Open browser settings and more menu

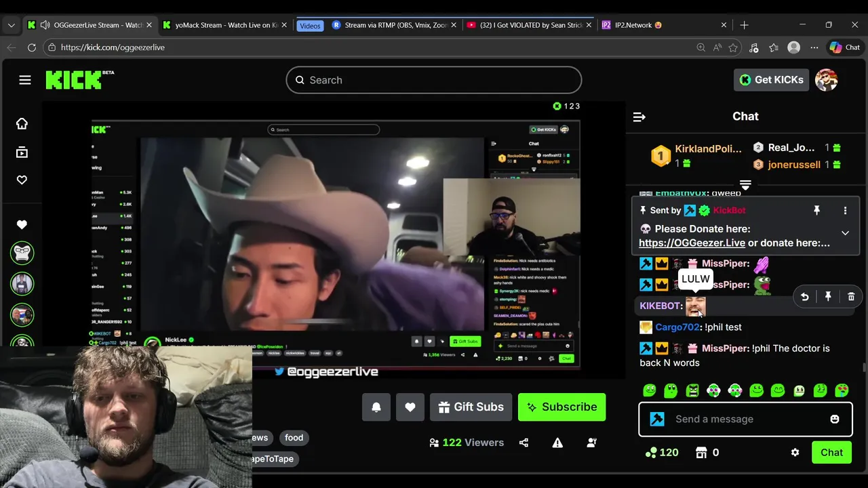(814, 47)
